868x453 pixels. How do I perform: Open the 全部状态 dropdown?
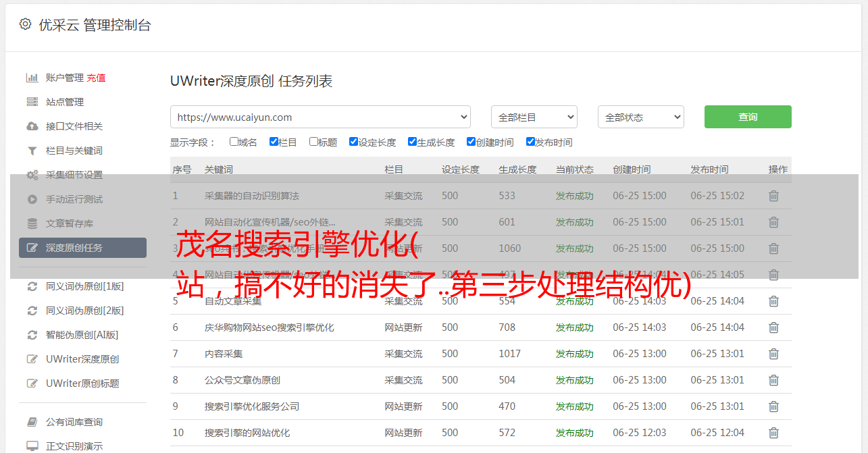pyautogui.click(x=641, y=117)
